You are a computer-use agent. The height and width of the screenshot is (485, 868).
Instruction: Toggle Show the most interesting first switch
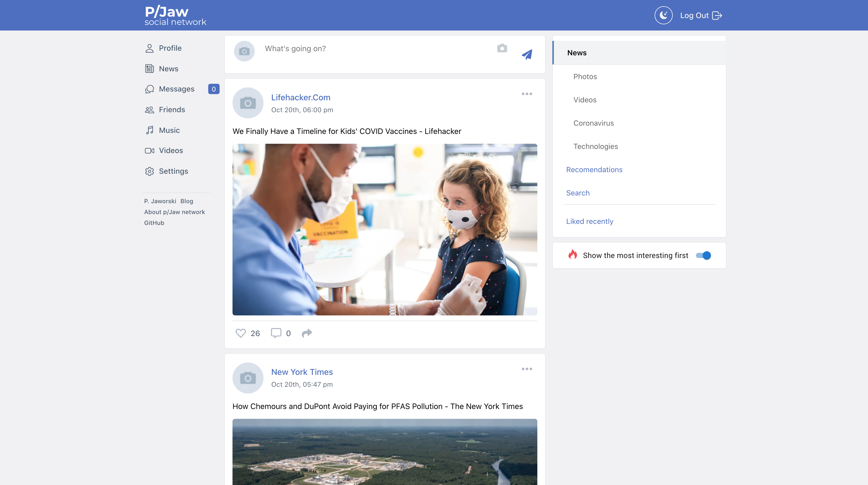tap(703, 255)
